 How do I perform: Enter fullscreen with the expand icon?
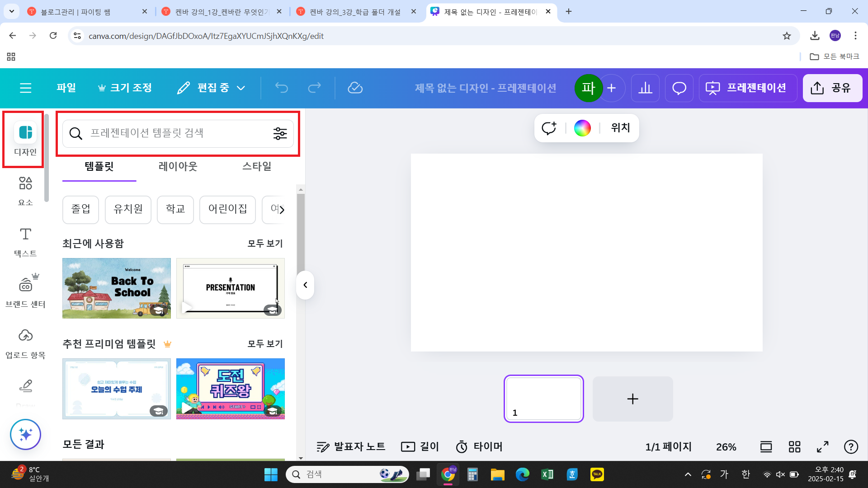pyautogui.click(x=822, y=446)
